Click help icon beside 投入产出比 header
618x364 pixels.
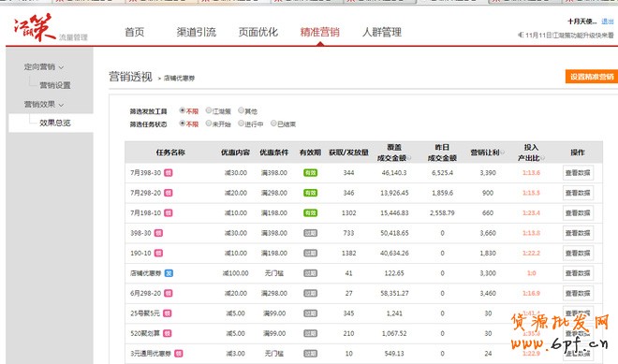pyautogui.click(x=542, y=158)
